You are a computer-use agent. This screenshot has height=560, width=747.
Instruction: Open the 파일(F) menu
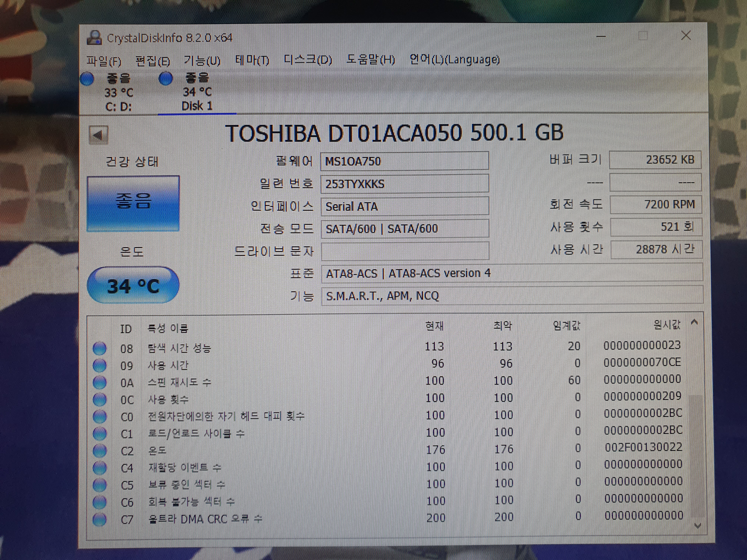click(104, 61)
